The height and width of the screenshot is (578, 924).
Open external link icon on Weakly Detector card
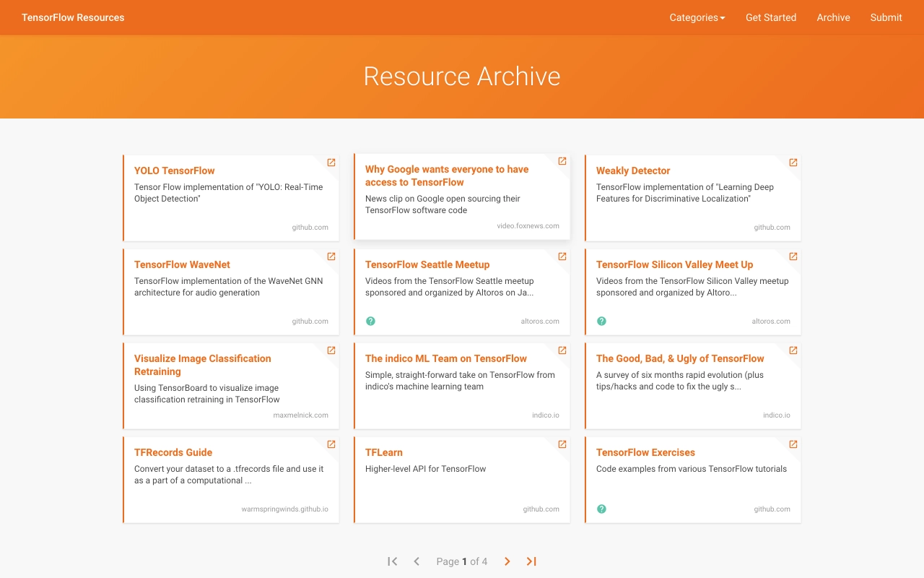tap(793, 163)
